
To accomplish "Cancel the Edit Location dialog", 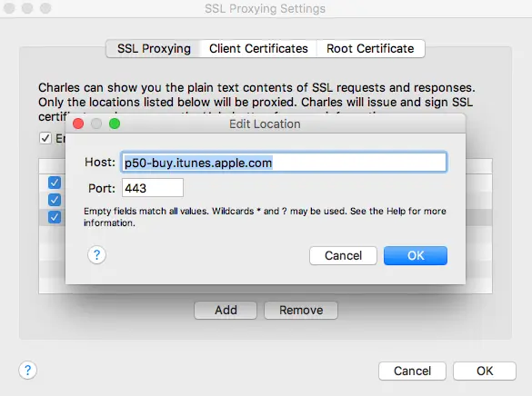I will point(343,255).
